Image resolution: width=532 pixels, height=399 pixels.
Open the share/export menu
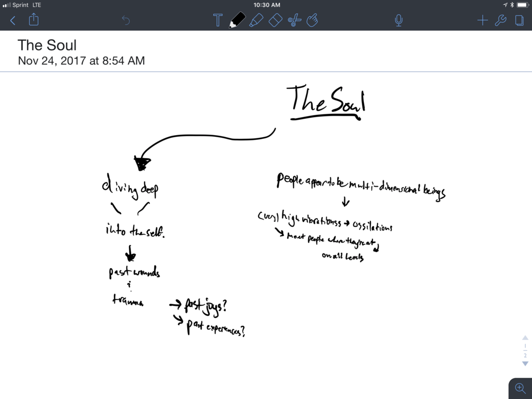[34, 20]
